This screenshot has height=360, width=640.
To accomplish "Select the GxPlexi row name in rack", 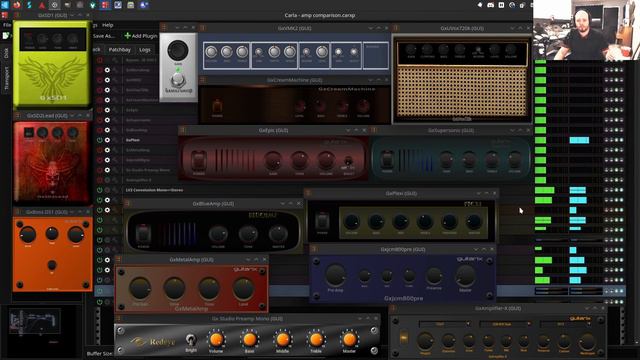I will pyautogui.click(x=133, y=140).
